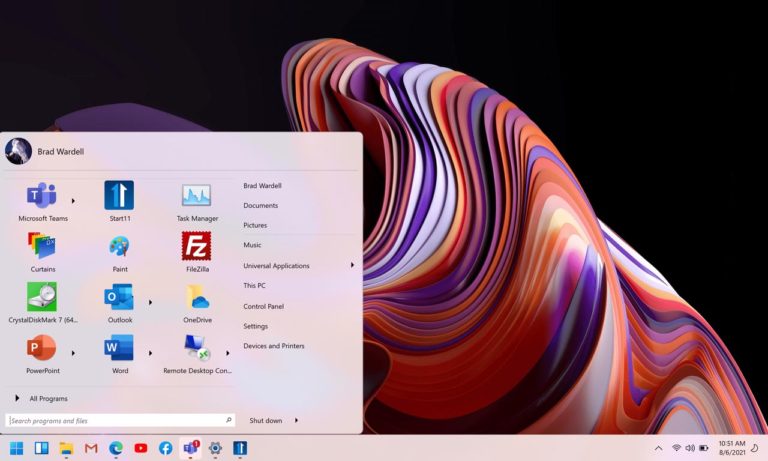Viewport: 768px width, 461px height.
Task: Open Control Panel link
Action: (264, 306)
